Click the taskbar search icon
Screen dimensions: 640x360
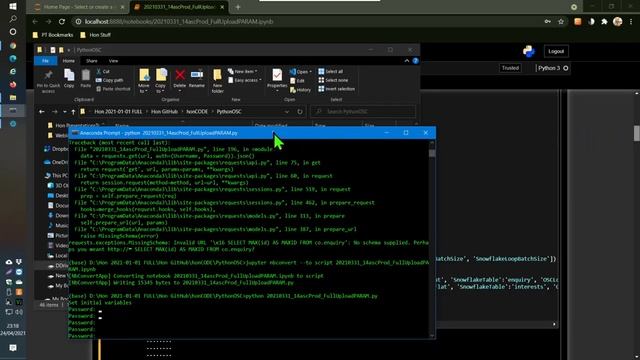point(13,19)
